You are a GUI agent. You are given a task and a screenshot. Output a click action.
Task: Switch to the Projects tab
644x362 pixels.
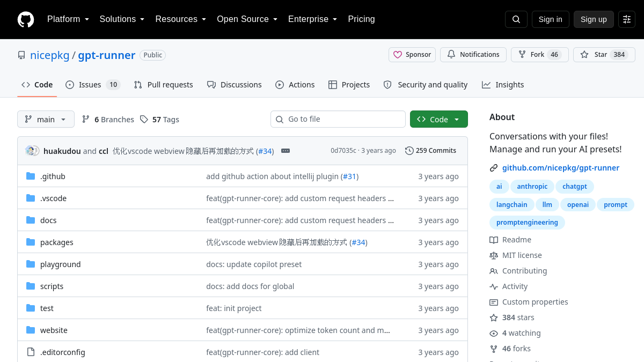(x=349, y=85)
